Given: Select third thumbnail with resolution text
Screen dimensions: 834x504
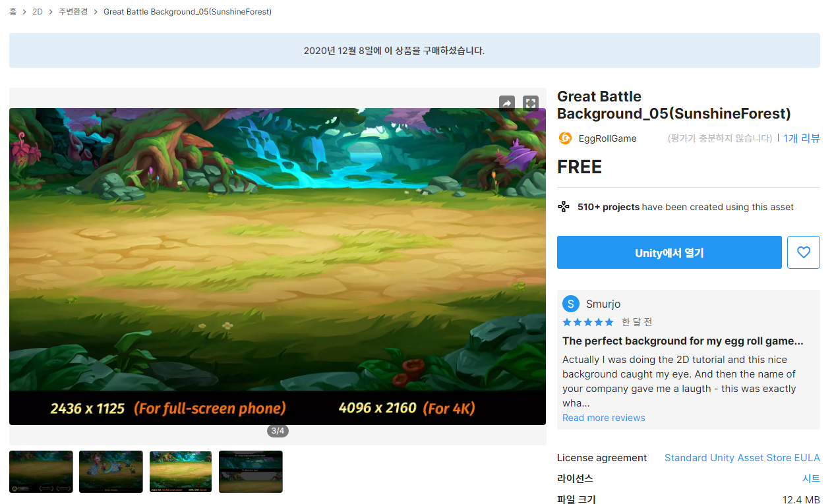Looking at the screenshot, I should click(181, 472).
